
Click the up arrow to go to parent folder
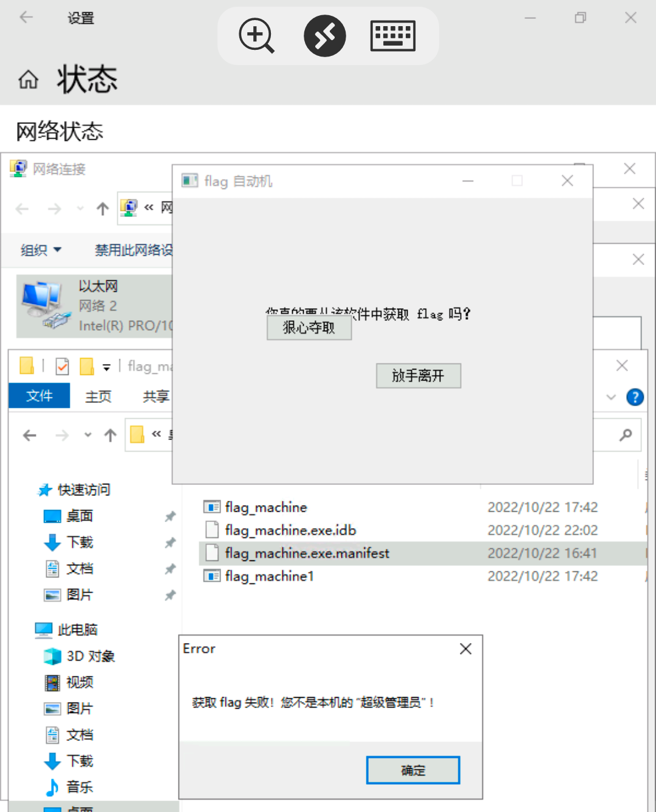tap(110, 435)
